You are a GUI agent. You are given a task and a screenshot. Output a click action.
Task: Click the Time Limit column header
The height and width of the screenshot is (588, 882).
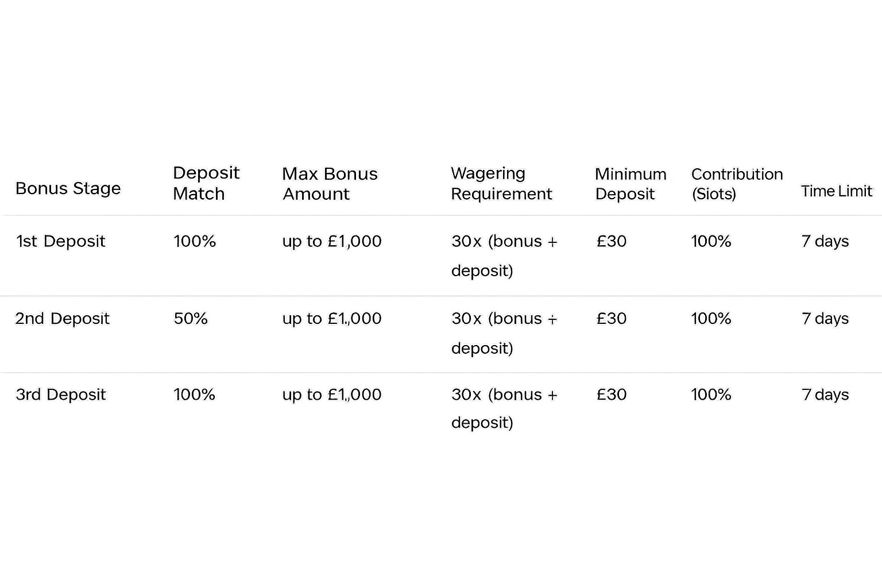click(836, 191)
